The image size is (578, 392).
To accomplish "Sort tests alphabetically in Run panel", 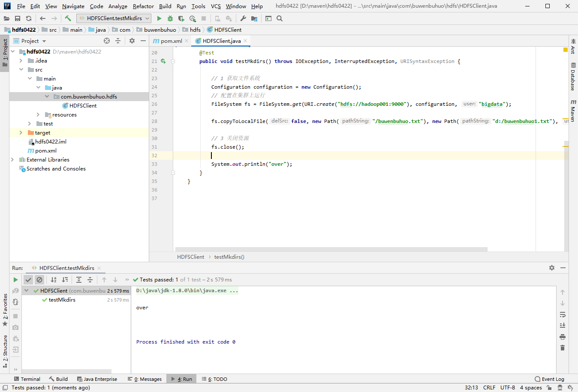I will [54, 280].
